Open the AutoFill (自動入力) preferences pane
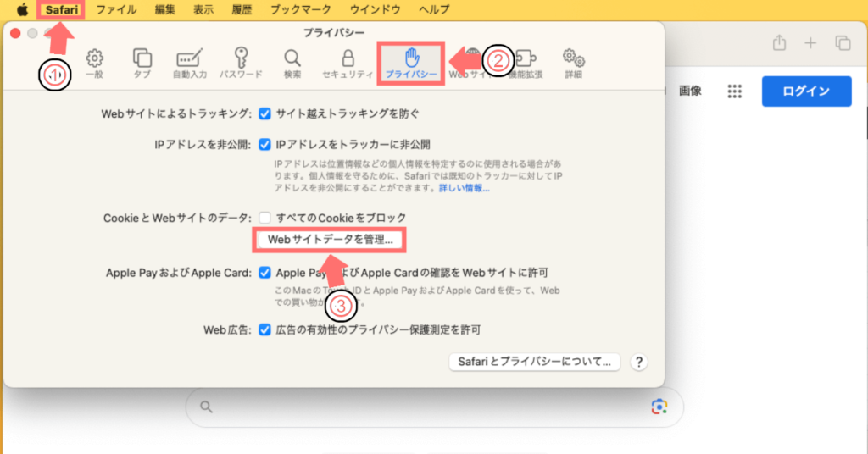Screen dimensions: 868x454 point(189,64)
